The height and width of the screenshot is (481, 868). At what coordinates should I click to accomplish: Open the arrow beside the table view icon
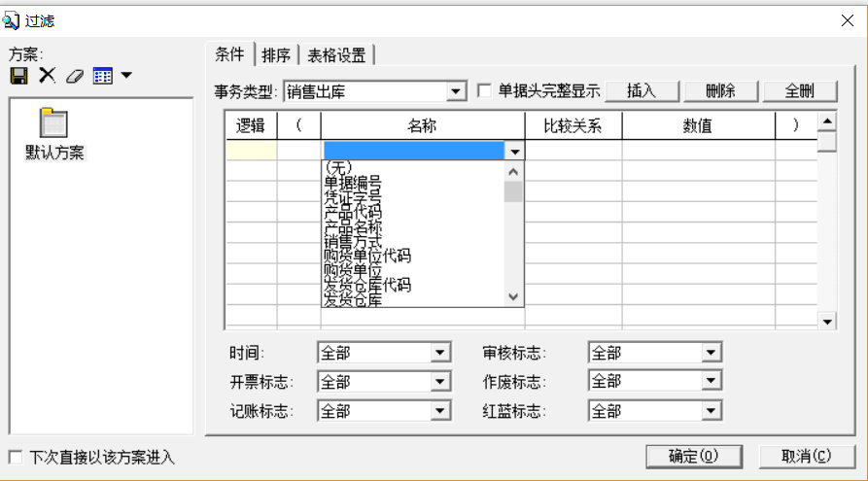coord(126,76)
